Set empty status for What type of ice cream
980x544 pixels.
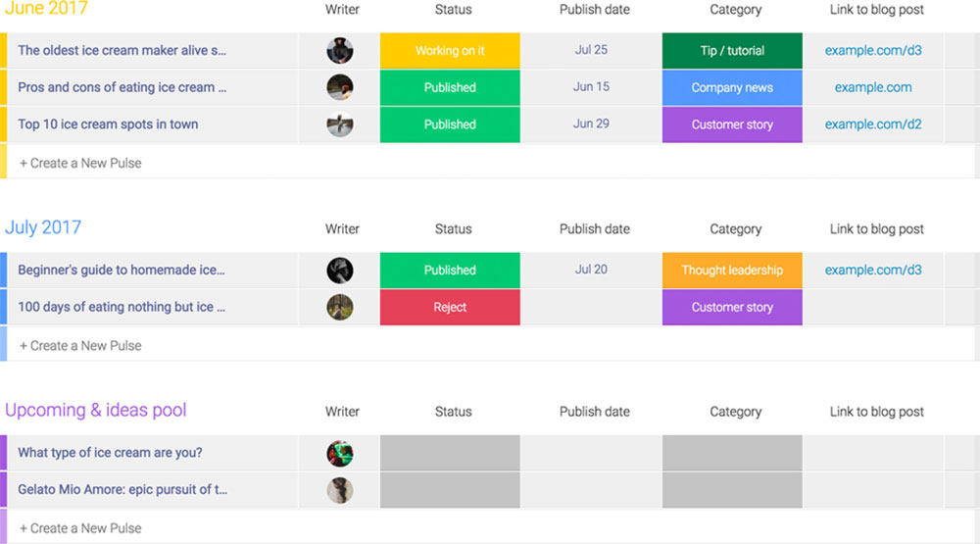coord(450,453)
